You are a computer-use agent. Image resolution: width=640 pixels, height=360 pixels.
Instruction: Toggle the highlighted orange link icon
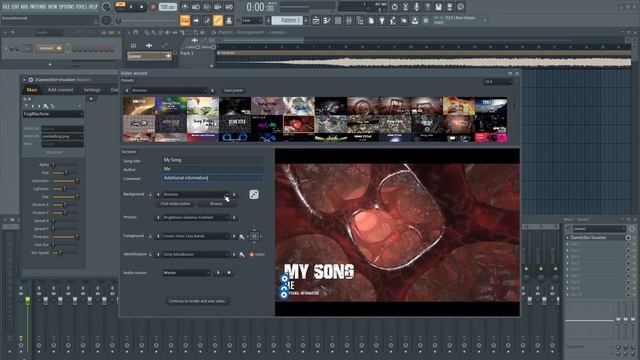[218, 20]
